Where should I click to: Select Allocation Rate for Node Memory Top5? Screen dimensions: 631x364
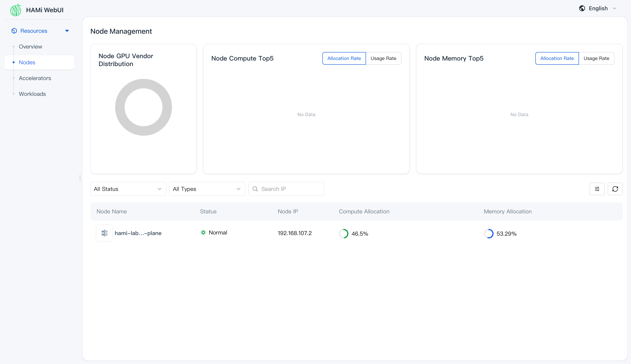pos(557,58)
